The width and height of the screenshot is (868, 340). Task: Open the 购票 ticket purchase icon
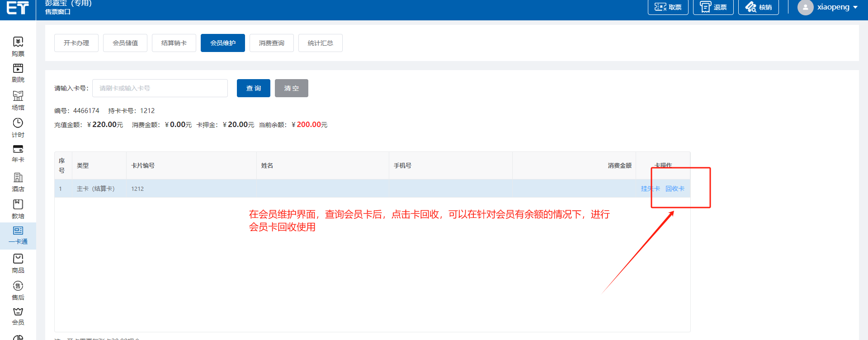(x=18, y=42)
